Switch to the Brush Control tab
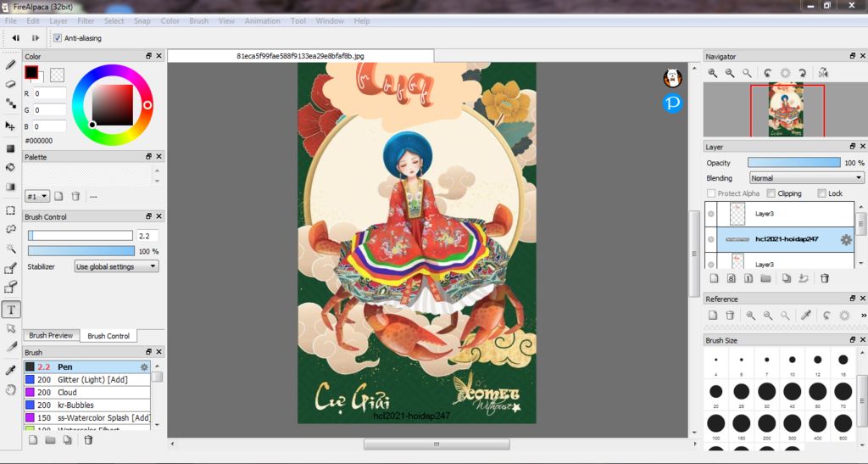This screenshot has width=868, height=464. coord(108,336)
